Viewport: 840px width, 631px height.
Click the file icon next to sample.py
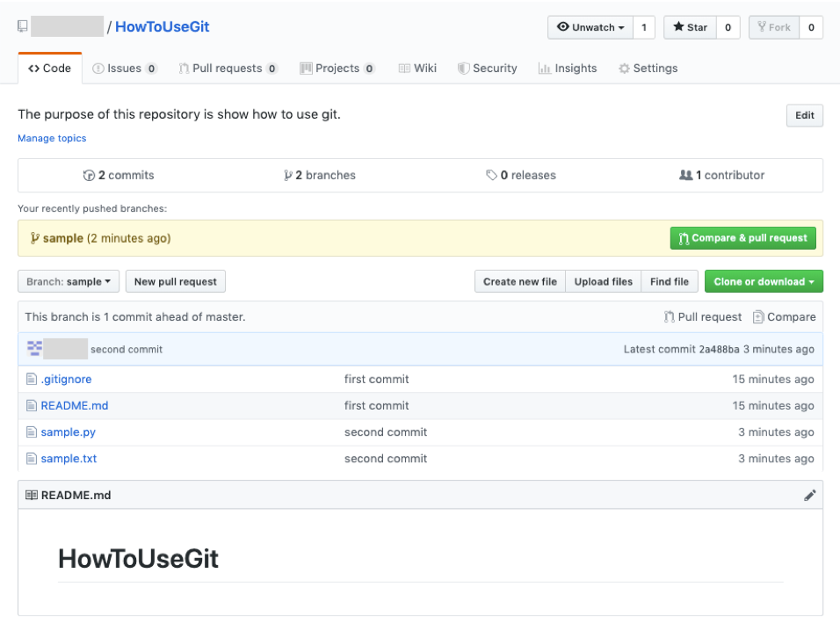coord(32,432)
